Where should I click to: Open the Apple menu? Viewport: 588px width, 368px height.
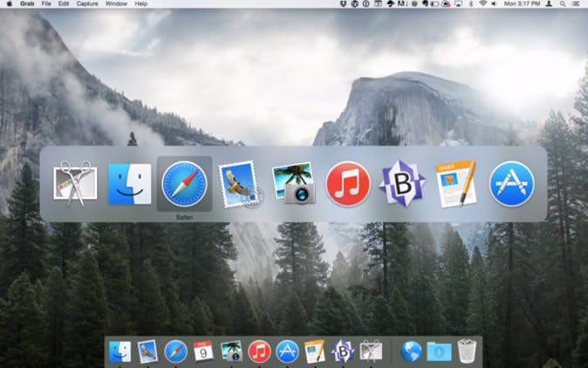(10, 3)
